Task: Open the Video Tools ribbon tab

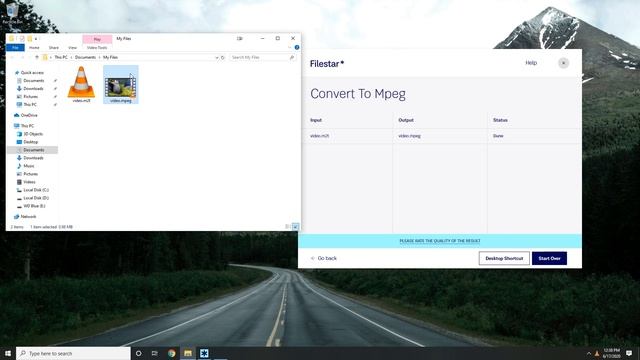Action: (x=97, y=48)
